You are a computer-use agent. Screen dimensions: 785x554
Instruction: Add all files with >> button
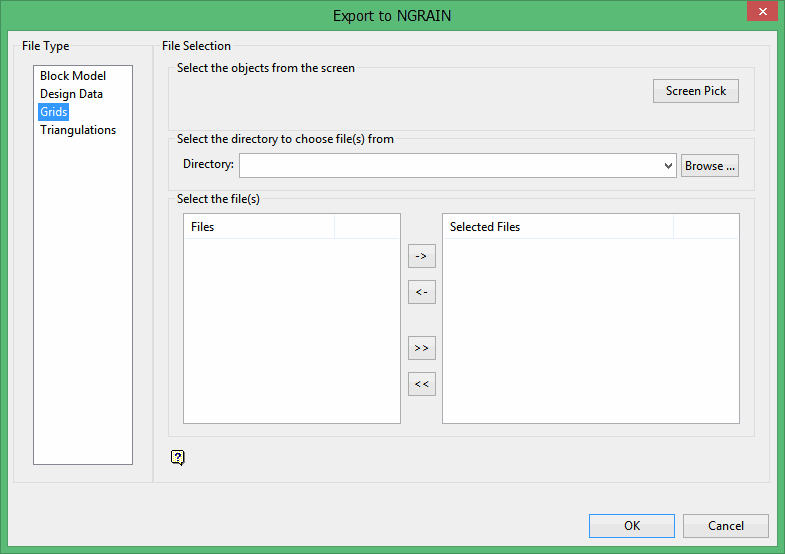pos(422,348)
